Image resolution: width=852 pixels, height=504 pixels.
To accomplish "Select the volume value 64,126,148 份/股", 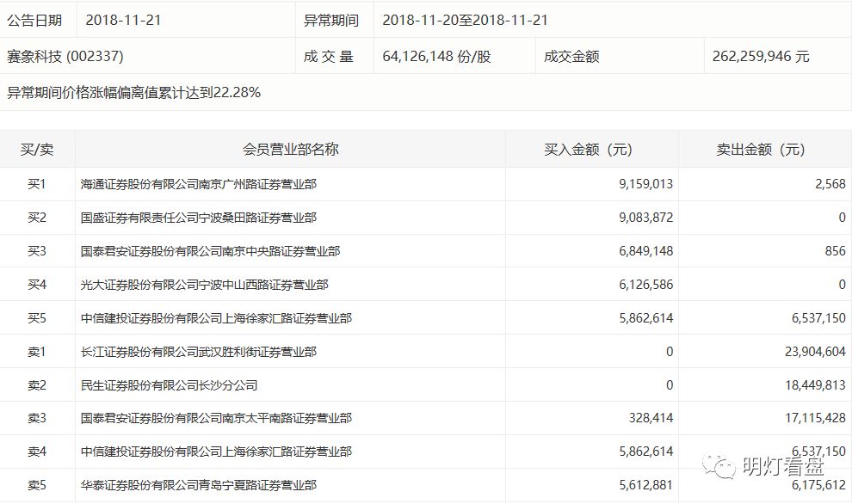I will [x=436, y=57].
